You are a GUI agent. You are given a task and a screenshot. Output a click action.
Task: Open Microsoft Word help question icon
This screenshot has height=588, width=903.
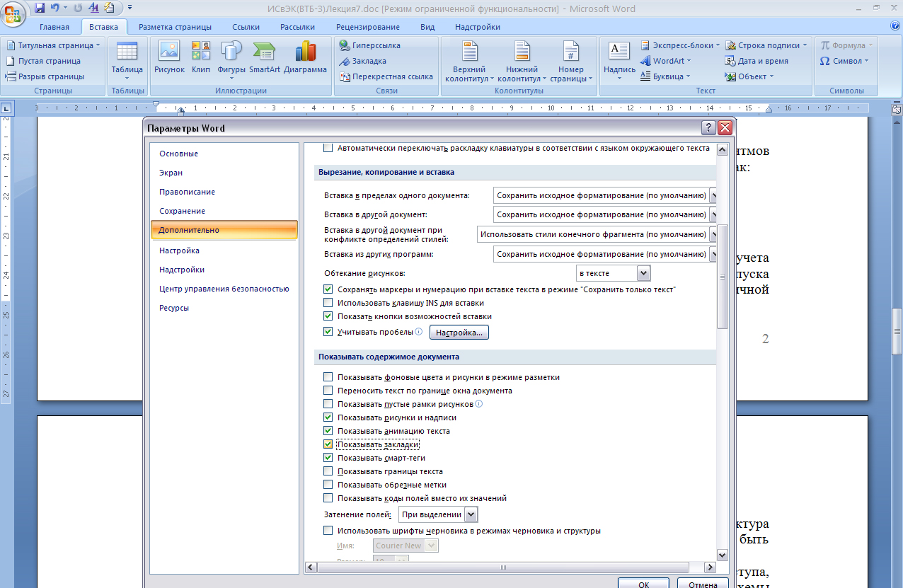click(x=895, y=26)
